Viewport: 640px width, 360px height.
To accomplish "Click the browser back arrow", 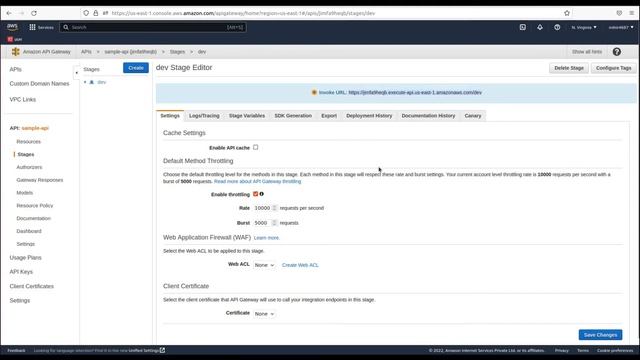I will point(9,13).
